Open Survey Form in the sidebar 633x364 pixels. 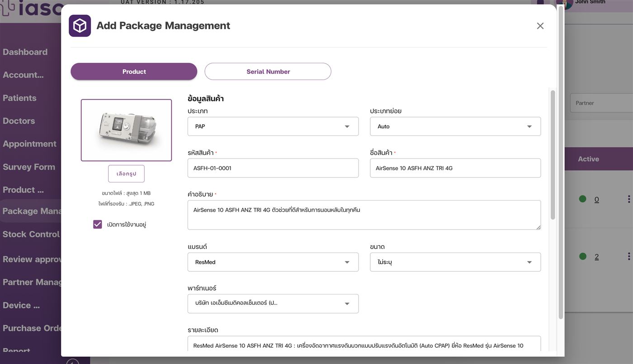(x=29, y=167)
